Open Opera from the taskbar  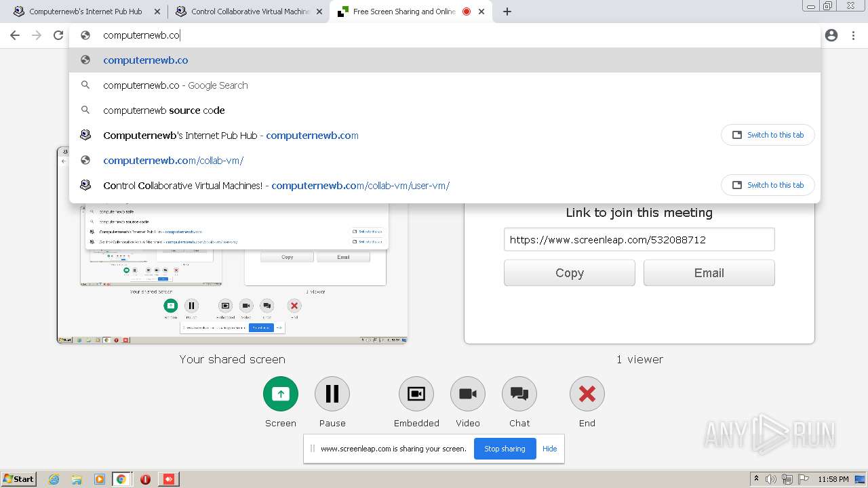click(x=145, y=479)
